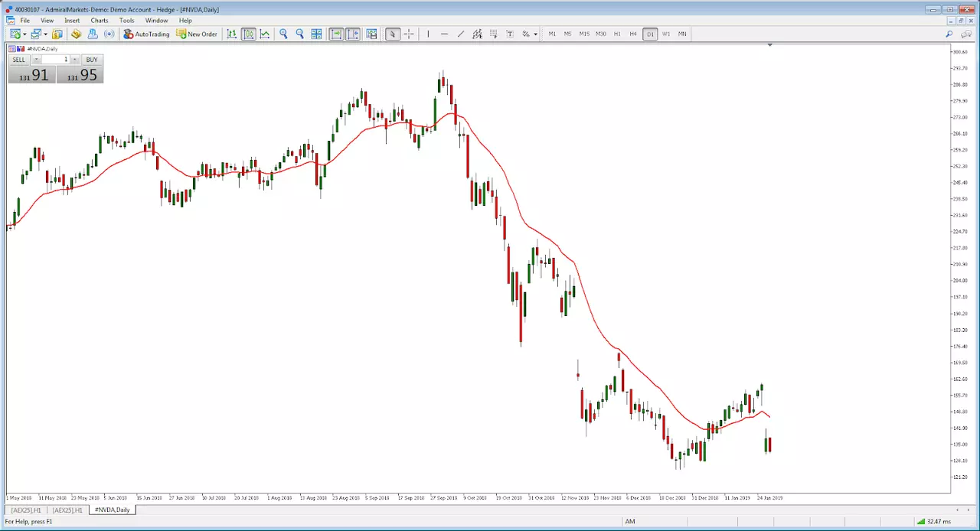Click the 131.91 sell price tile
Viewport: 980px width, 531px height.
coord(32,75)
